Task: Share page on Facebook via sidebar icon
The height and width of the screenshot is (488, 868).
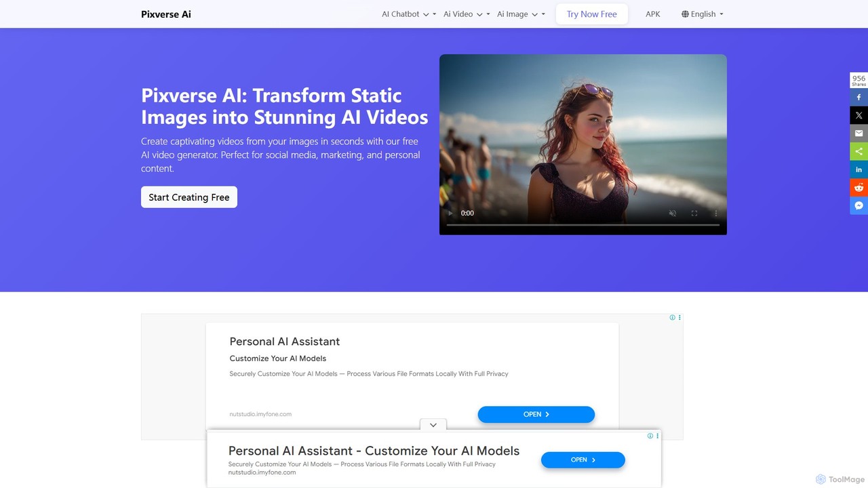Action: tap(859, 97)
